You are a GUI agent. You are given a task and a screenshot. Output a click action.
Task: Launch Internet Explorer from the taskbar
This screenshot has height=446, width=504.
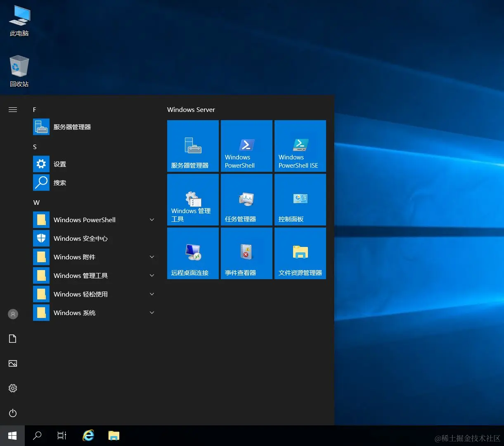(x=88, y=436)
